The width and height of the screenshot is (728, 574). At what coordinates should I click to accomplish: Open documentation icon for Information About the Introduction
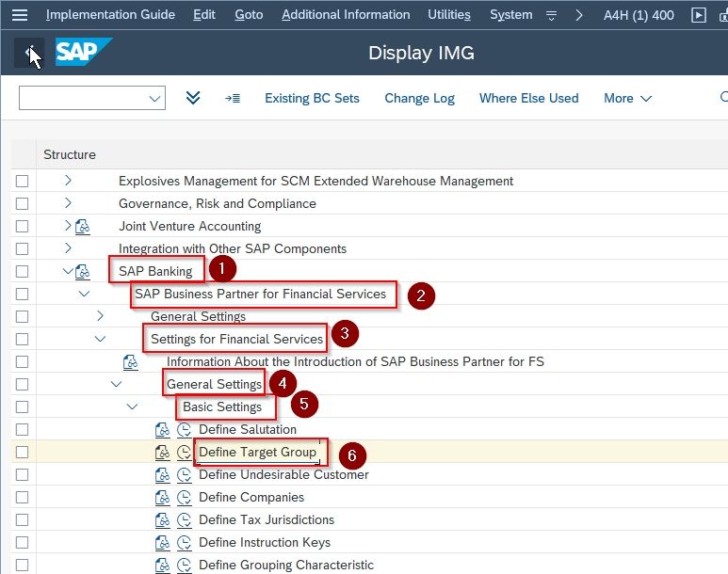131,362
